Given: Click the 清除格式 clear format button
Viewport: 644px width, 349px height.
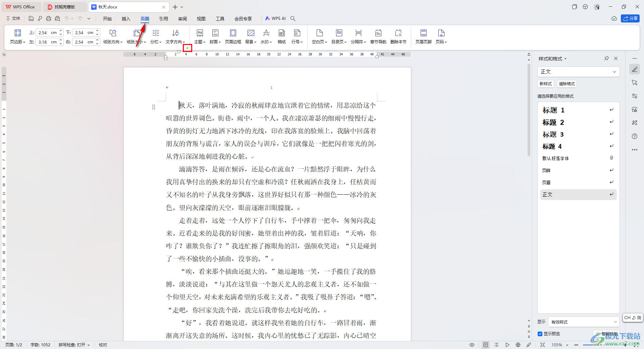Looking at the screenshot, I should [567, 84].
